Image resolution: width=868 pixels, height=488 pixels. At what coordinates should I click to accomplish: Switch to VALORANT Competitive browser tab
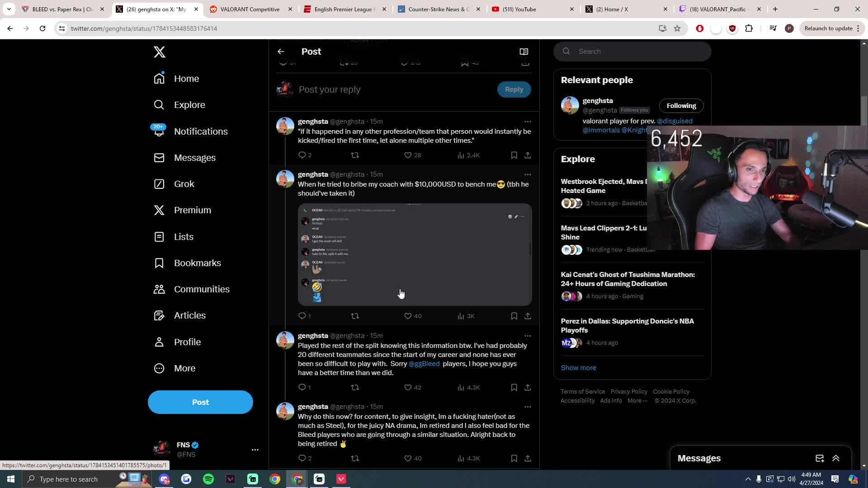[x=251, y=9]
